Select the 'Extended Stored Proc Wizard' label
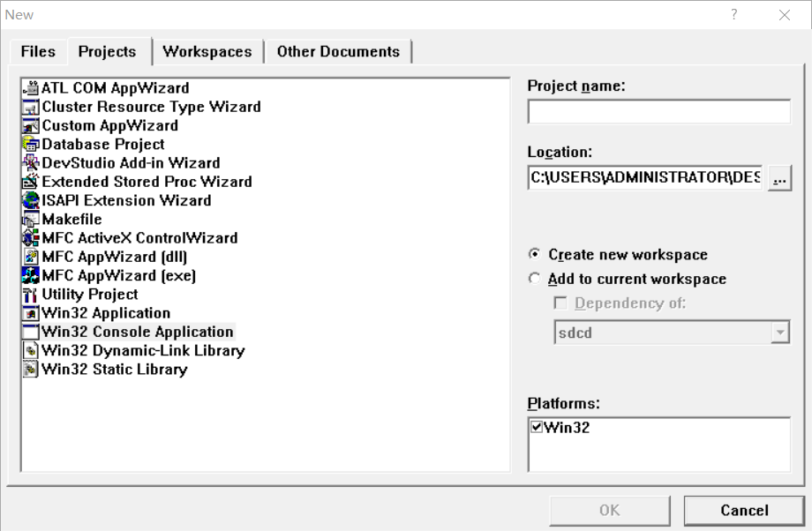Viewport: 812px width, 531px height. click(147, 182)
